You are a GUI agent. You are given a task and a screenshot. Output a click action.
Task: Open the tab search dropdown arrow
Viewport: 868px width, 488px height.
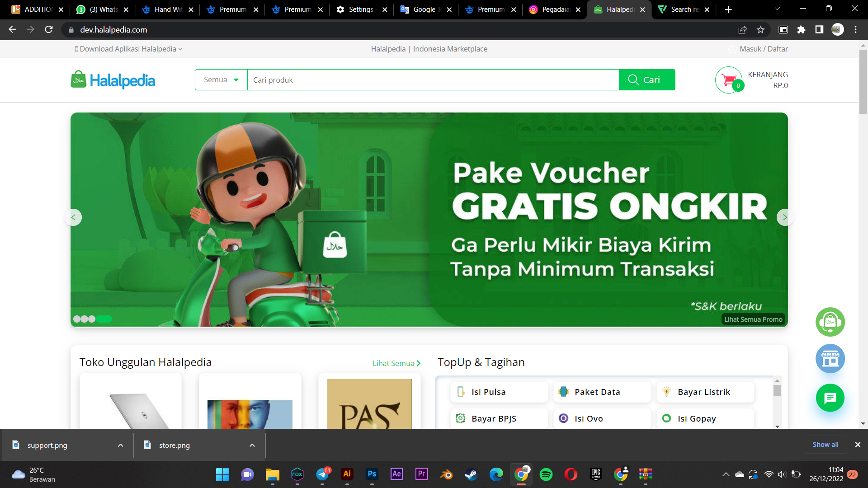point(778,9)
